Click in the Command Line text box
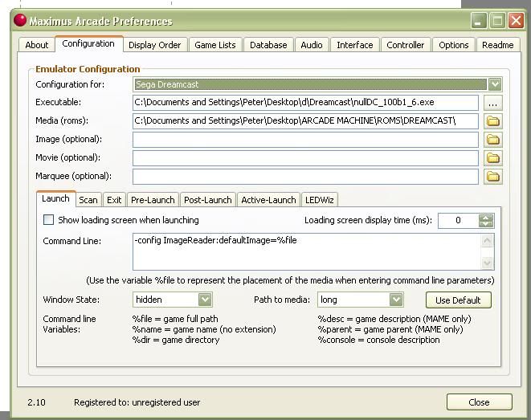 coord(307,251)
